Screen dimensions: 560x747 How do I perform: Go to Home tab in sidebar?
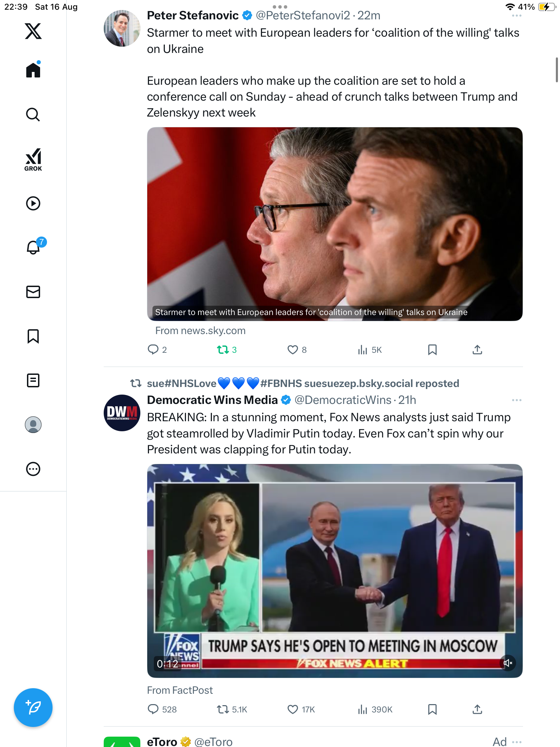(x=33, y=70)
